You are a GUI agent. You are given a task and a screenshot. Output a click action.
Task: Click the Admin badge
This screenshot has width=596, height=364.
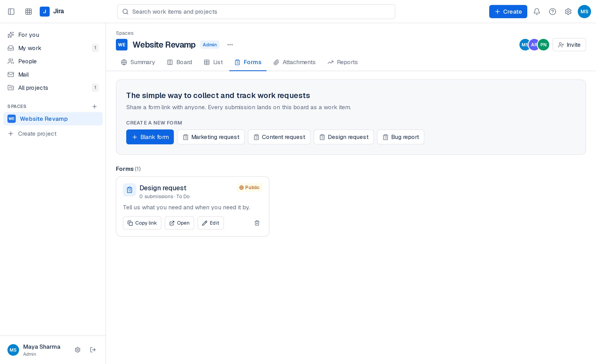click(x=210, y=45)
